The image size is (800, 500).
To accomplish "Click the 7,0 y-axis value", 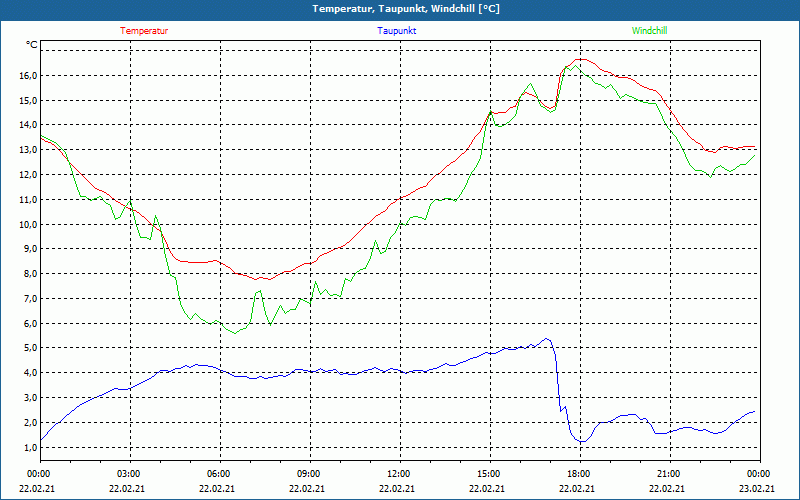I will (x=31, y=299).
